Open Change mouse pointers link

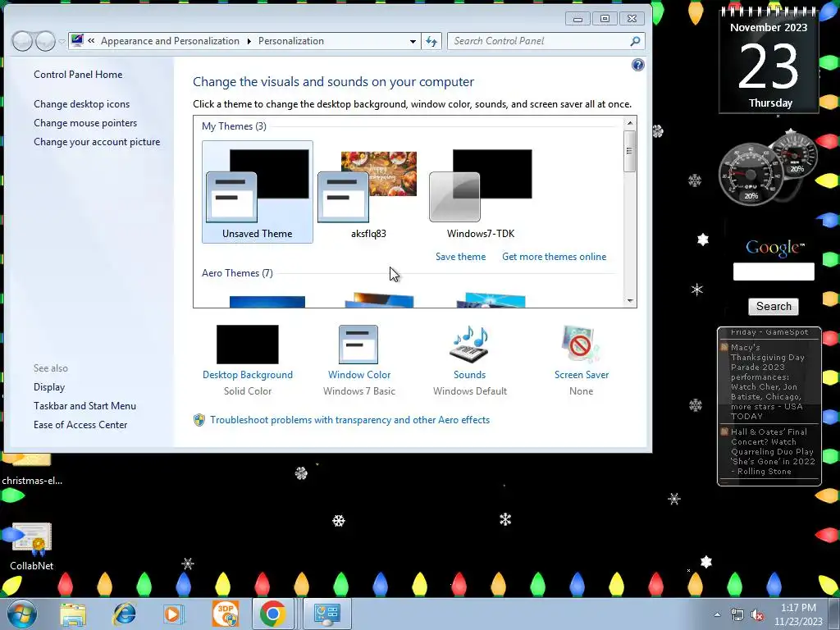point(85,123)
